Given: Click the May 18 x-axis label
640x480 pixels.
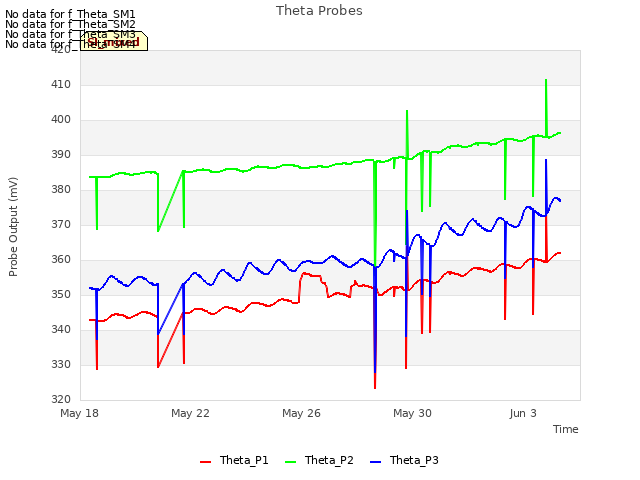Looking at the screenshot, I should tap(80, 413).
